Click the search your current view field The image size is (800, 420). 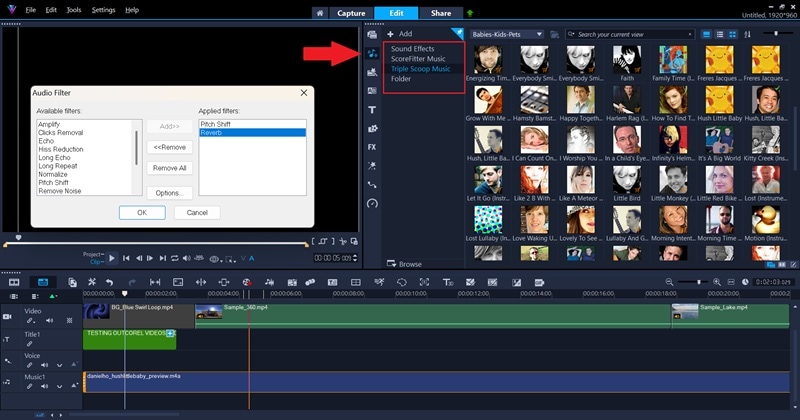[x=630, y=35]
